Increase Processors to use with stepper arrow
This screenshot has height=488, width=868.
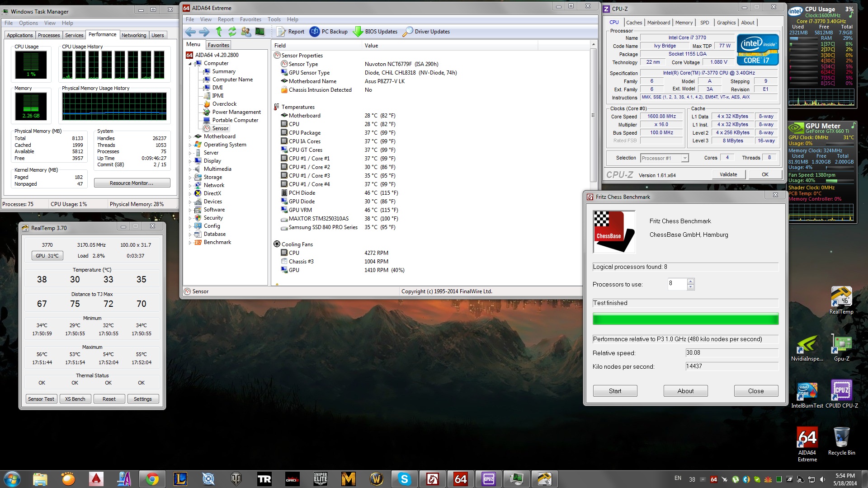pyautogui.click(x=690, y=282)
